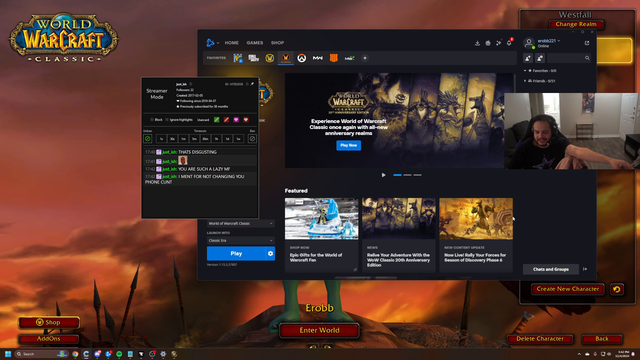Open the World of Warcraft Classic version dropdown
This screenshot has width=640, height=360.
pos(240,223)
